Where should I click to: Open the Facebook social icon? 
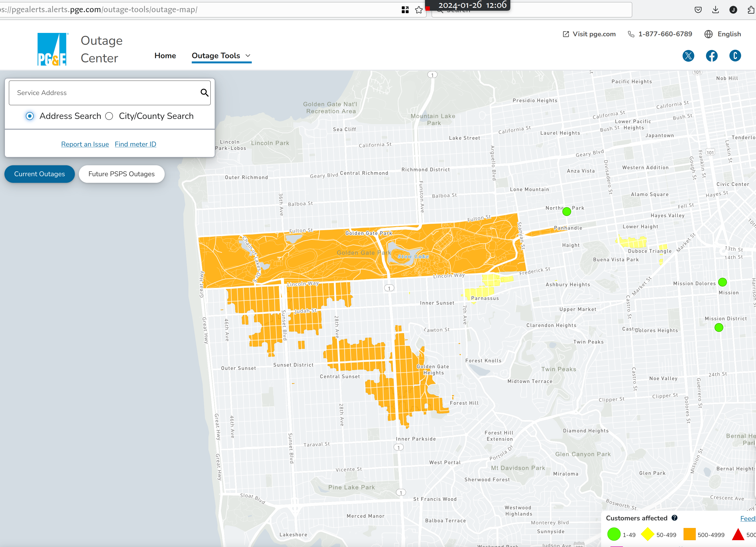(x=711, y=56)
